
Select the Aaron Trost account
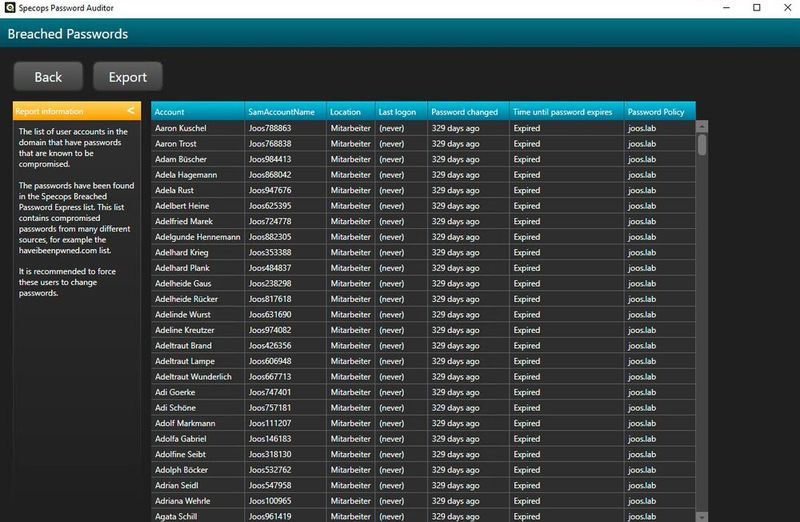[x=176, y=144]
